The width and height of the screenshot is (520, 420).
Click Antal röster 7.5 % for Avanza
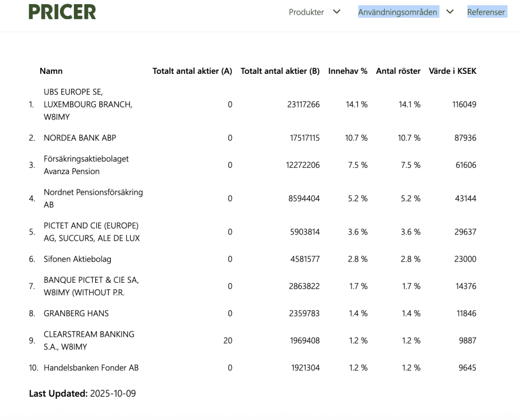(x=411, y=165)
